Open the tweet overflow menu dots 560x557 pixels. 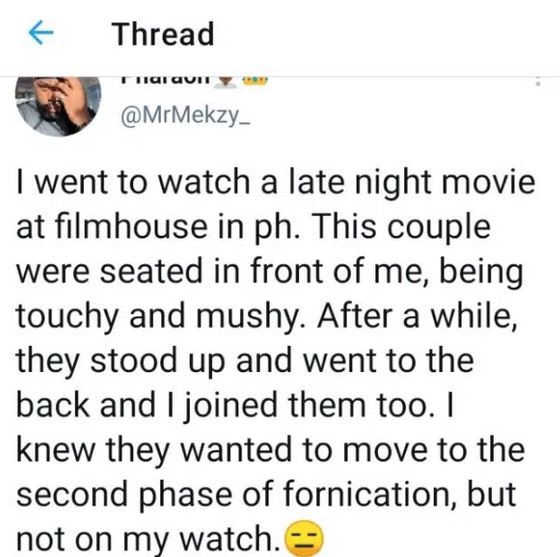[538, 82]
